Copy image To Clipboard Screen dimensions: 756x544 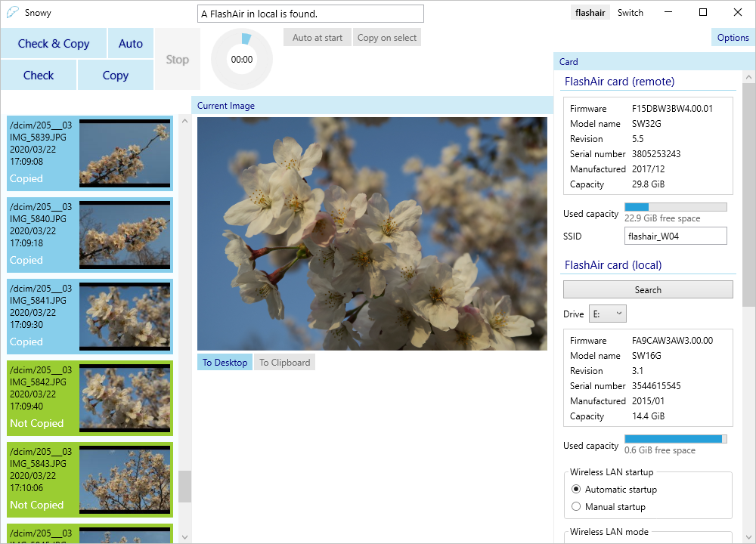(x=284, y=363)
